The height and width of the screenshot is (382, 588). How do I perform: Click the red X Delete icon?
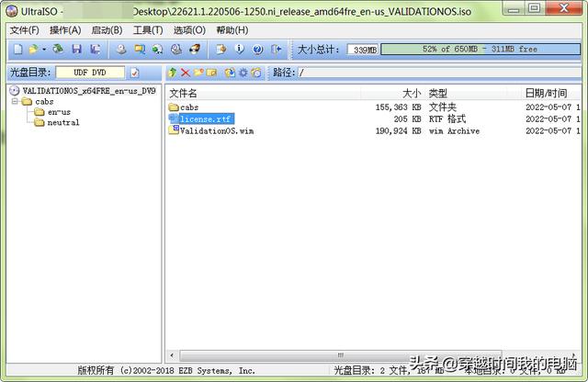[x=186, y=73]
